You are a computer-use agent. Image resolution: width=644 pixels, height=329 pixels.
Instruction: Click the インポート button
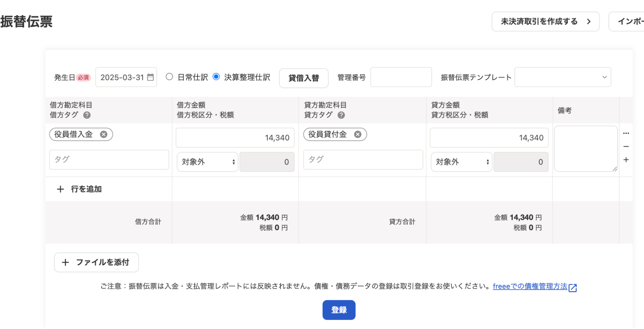tap(626, 22)
